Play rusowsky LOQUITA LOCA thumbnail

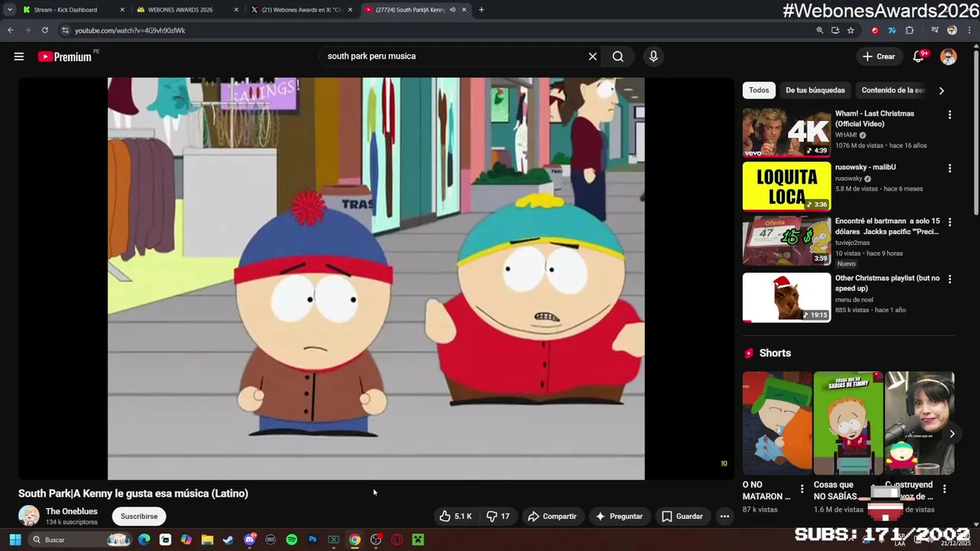pyautogui.click(x=786, y=186)
